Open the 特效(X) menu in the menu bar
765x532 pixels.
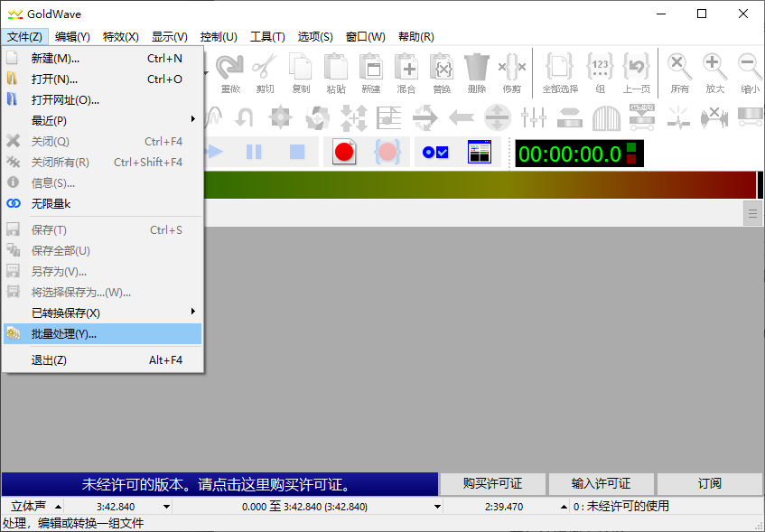point(121,37)
